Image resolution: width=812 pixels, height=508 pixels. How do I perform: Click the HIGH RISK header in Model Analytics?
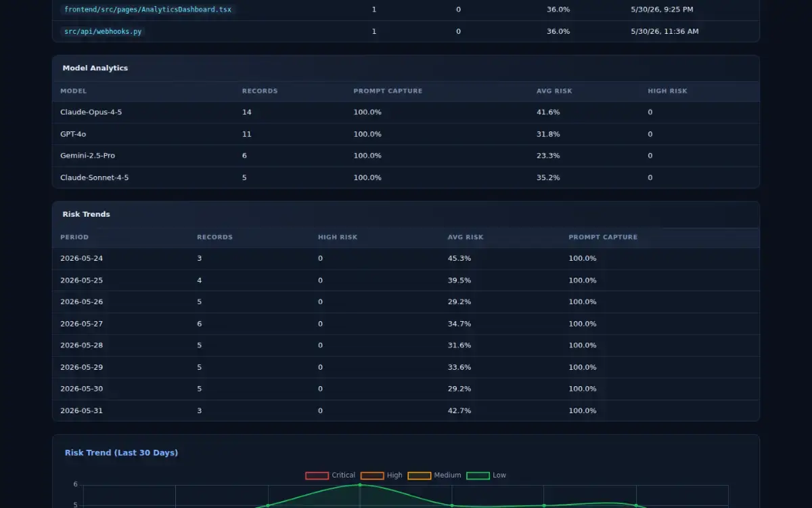coord(667,91)
